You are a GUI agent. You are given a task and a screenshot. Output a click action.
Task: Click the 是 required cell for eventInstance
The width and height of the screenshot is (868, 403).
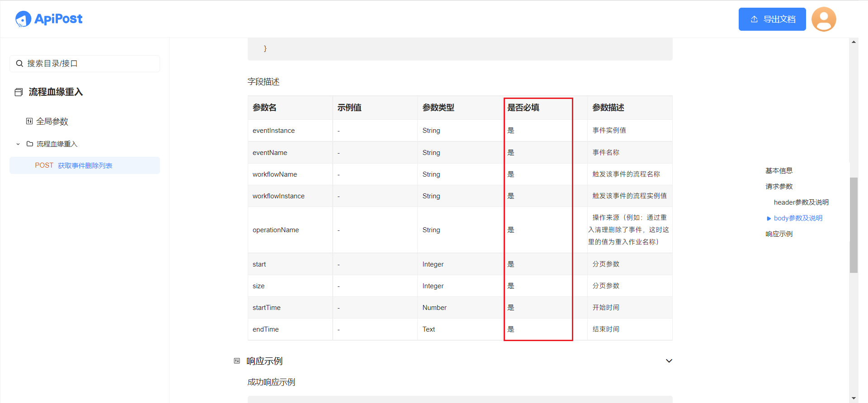[545, 131]
